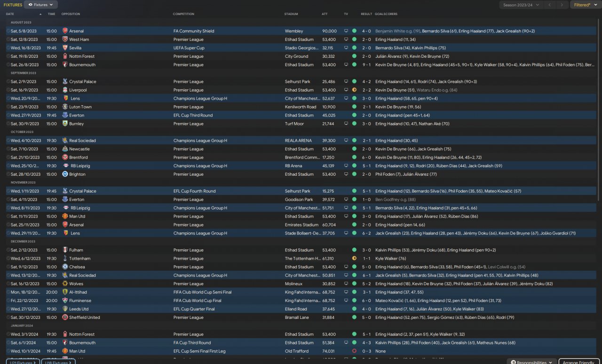Click the check mark beside Sat, 19/8/2023

point(8,56)
